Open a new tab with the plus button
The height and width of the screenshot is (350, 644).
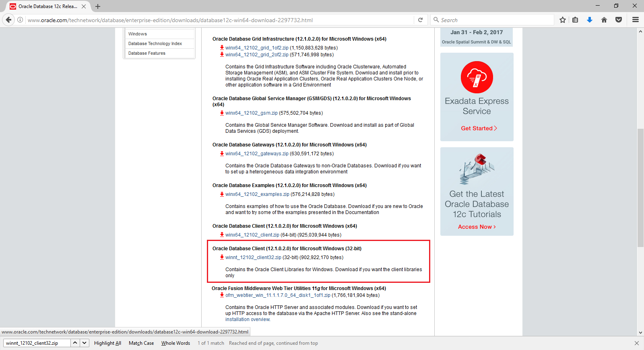98,6
